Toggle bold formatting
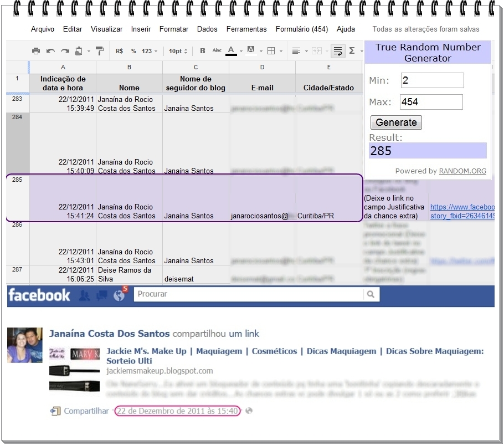 [x=203, y=51]
